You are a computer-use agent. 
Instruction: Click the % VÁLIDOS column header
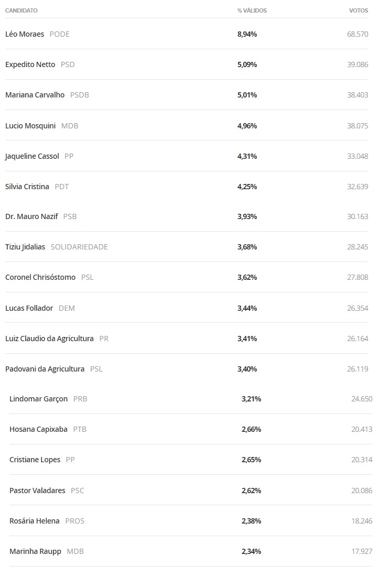click(252, 10)
